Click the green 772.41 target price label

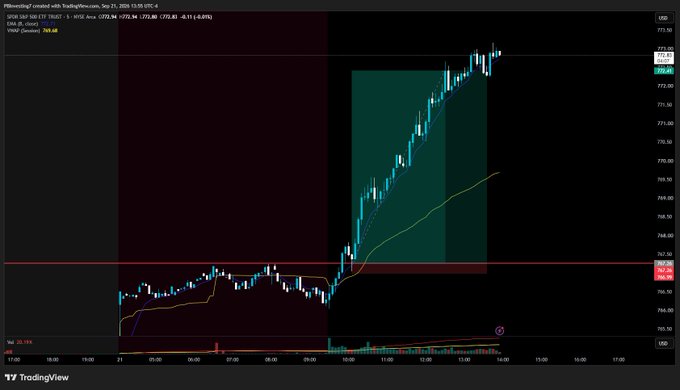tap(664, 71)
